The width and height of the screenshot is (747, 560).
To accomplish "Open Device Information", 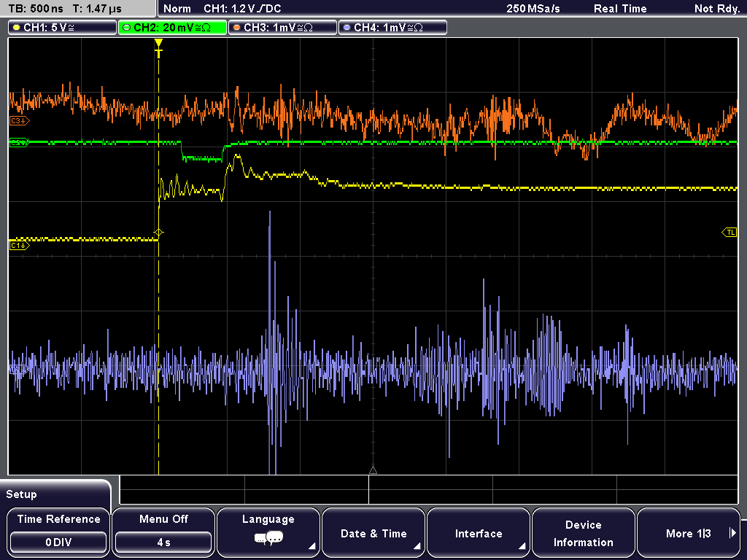I will click(x=584, y=532).
